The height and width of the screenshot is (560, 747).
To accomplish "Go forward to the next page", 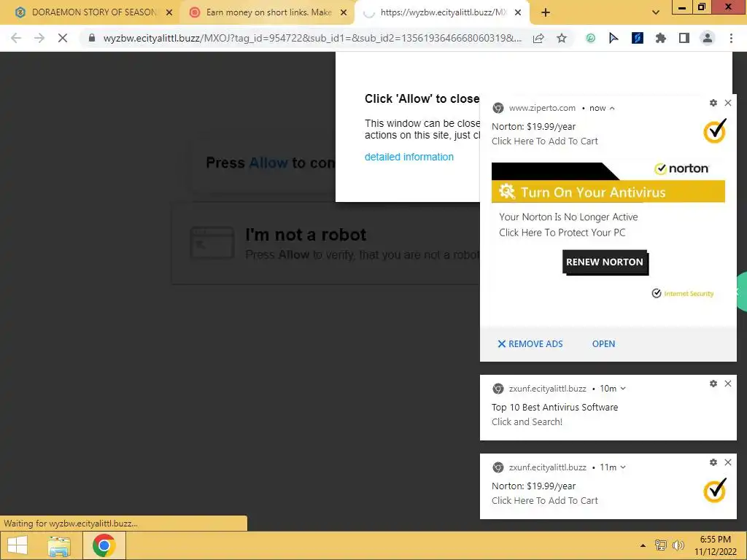I will point(39,38).
